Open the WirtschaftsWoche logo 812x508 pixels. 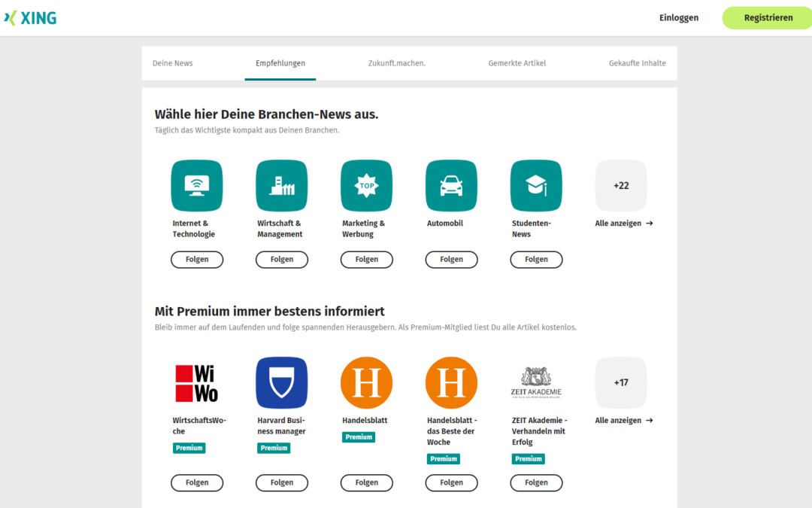pos(197,382)
